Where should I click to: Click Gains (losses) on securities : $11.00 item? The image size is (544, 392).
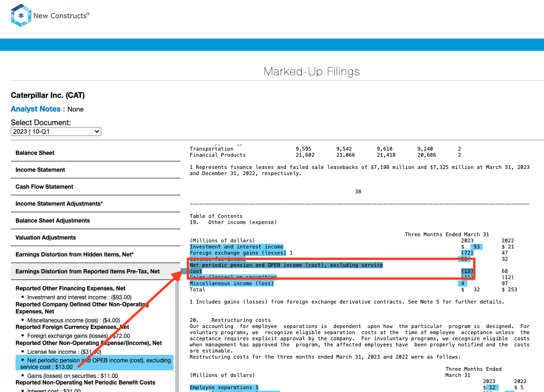click(73, 376)
